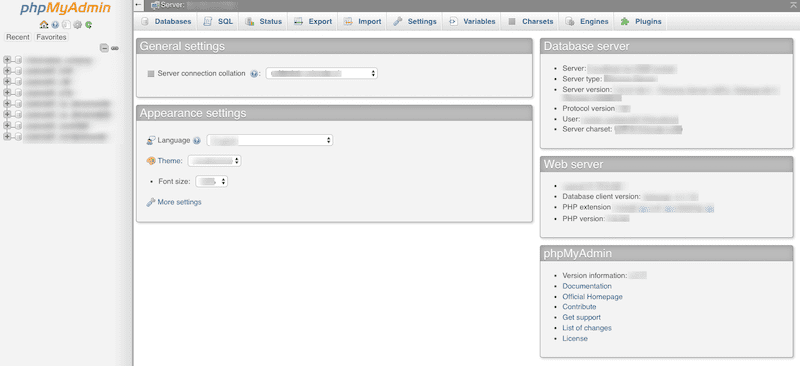Open the Settings tab

point(415,21)
